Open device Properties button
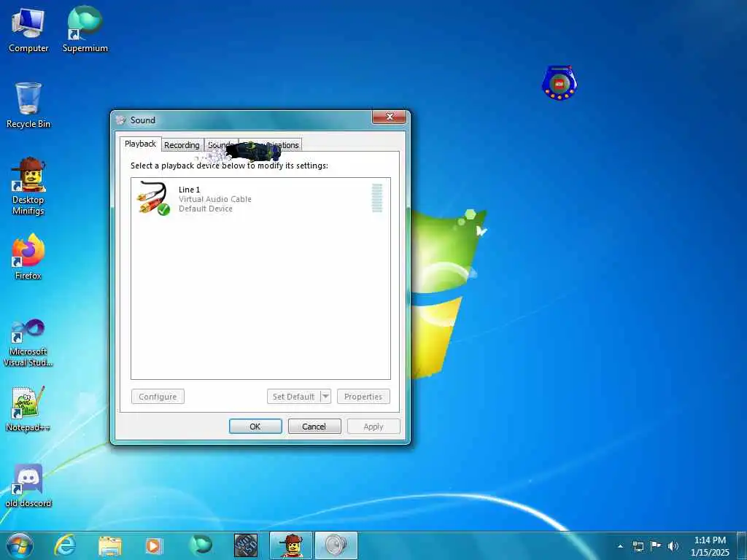This screenshot has height=560, width=747. click(363, 397)
